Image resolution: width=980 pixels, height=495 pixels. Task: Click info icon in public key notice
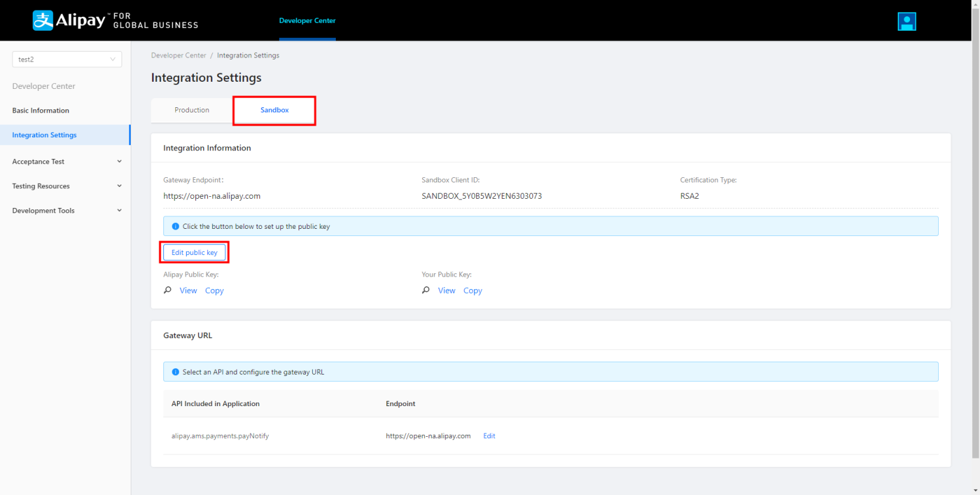click(x=175, y=226)
